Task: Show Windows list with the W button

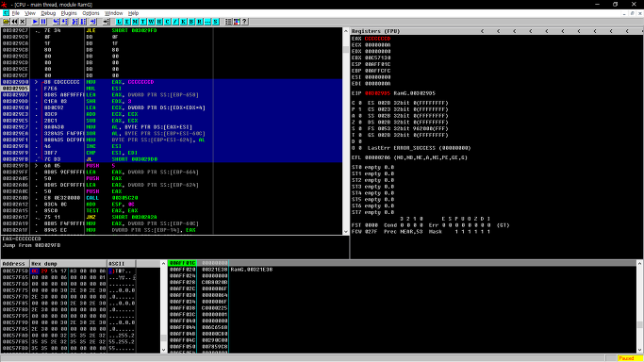Action: pyautogui.click(x=151, y=22)
